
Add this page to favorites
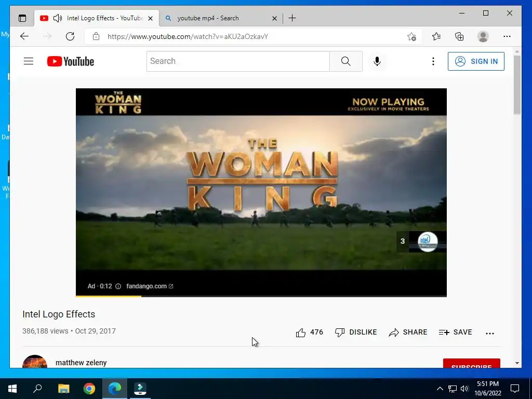tap(411, 37)
